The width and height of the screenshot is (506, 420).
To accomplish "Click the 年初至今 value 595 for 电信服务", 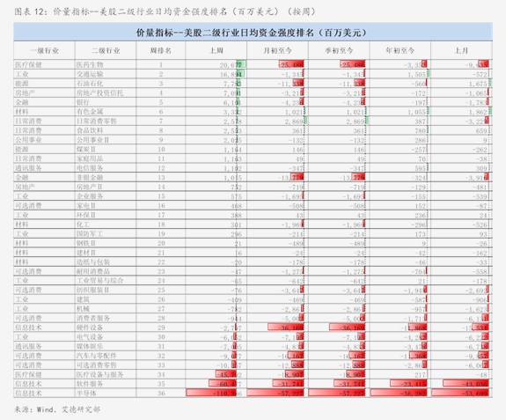I will [x=421, y=168].
